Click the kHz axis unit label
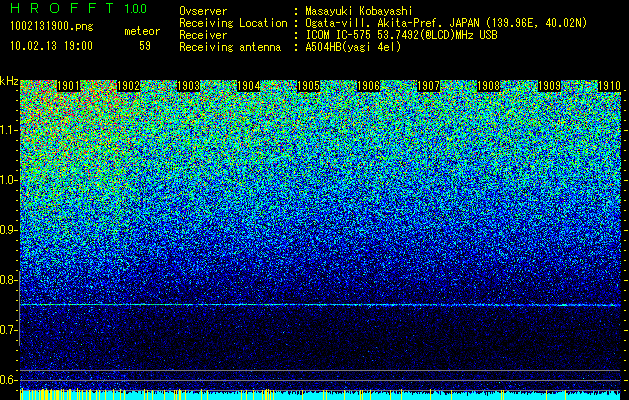 [9, 81]
